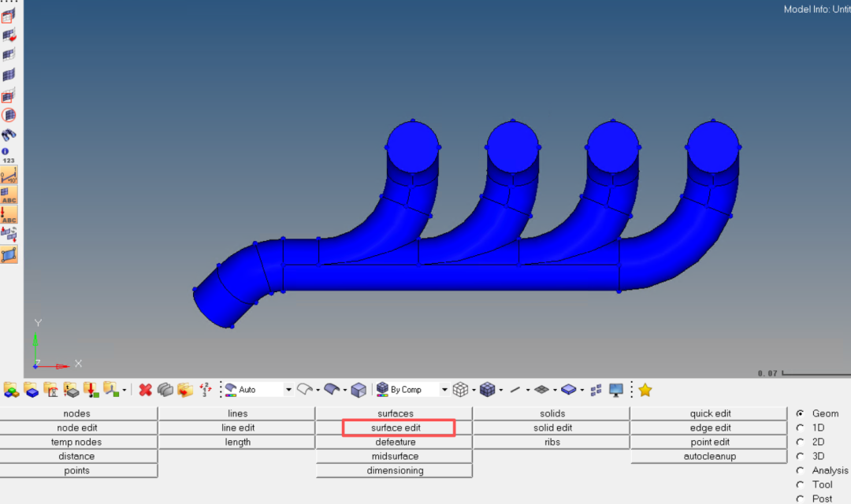Open the quick edit panel
Screen dimensions: 851x504
(x=709, y=413)
